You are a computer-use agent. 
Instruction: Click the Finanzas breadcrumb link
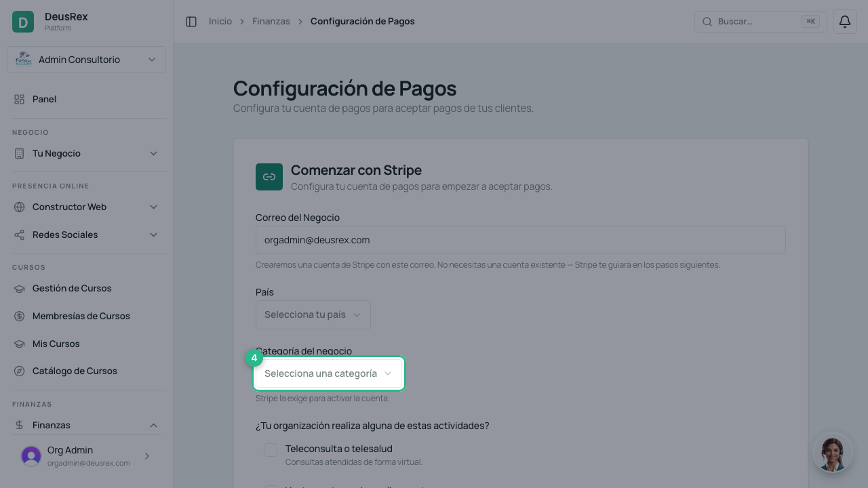271,22
